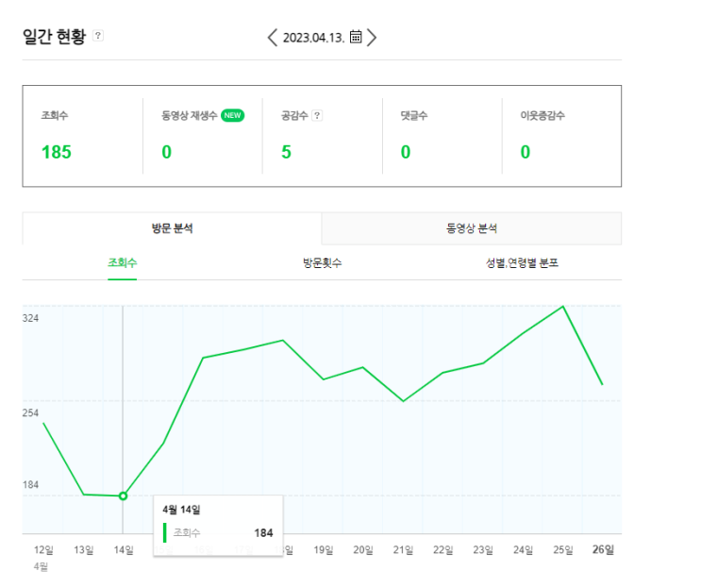
Task: Click the 12일 label on the x-axis
Action: point(43,549)
